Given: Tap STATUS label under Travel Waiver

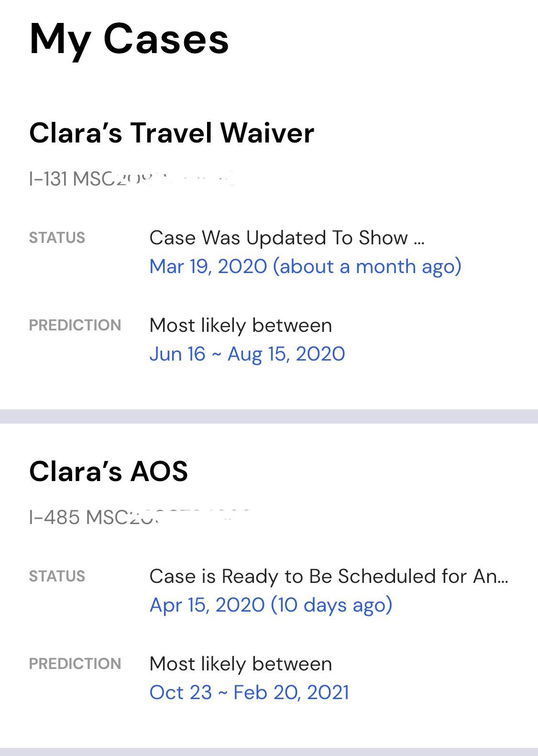Looking at the screenshot, I should click(57, 238).
